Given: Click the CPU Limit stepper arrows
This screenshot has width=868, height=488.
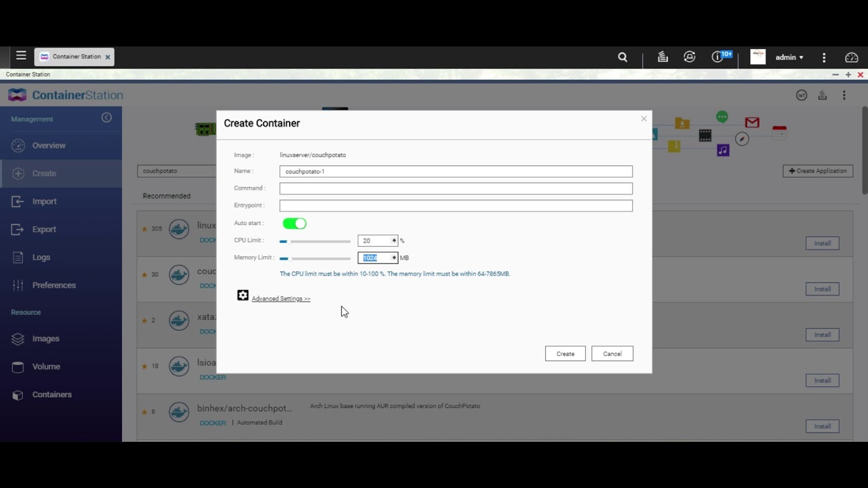Looking at the screenshot, I should (394, 241).
